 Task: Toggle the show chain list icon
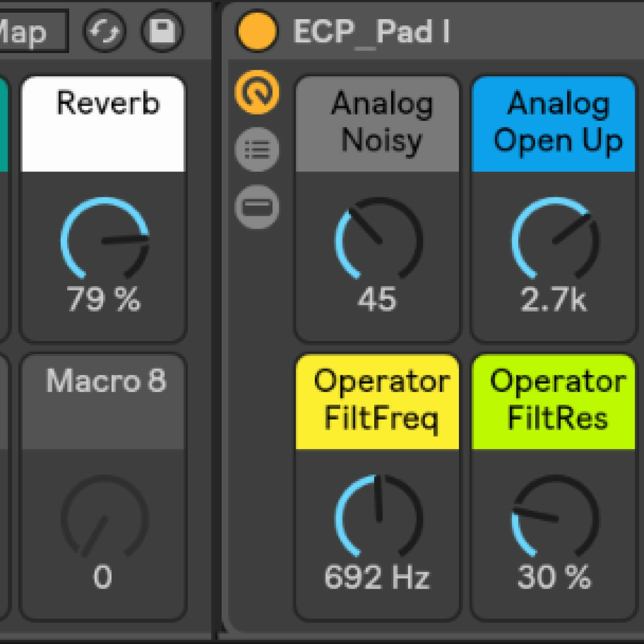[257, 150]
